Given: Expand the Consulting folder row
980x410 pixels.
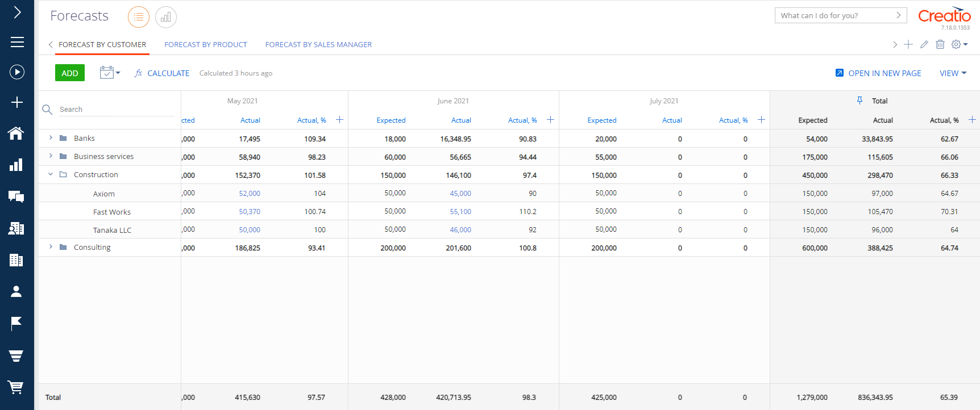Looking at the screenshot, I should pyautogui.click(x=51, y=247).
